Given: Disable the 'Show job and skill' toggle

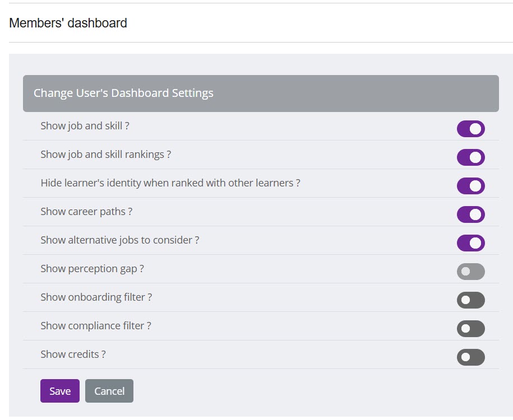Looking at the screenshot, I should click(x=471, y=129).
